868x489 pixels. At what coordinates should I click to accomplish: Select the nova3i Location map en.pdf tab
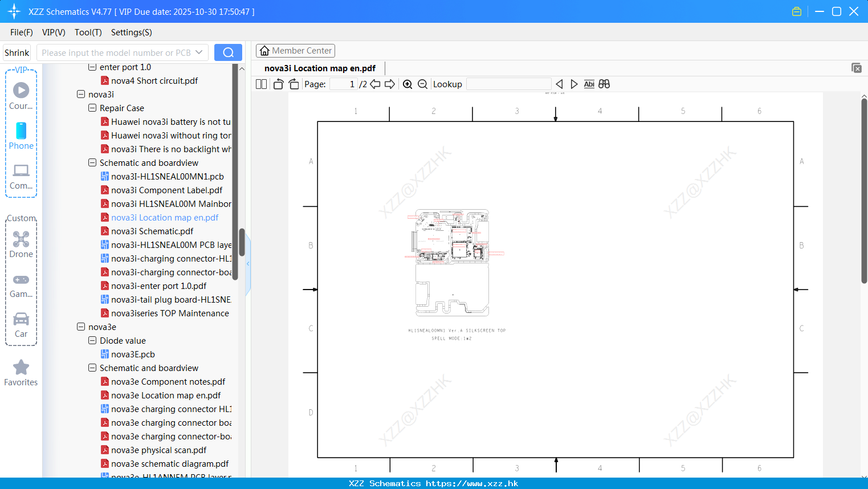320,68
